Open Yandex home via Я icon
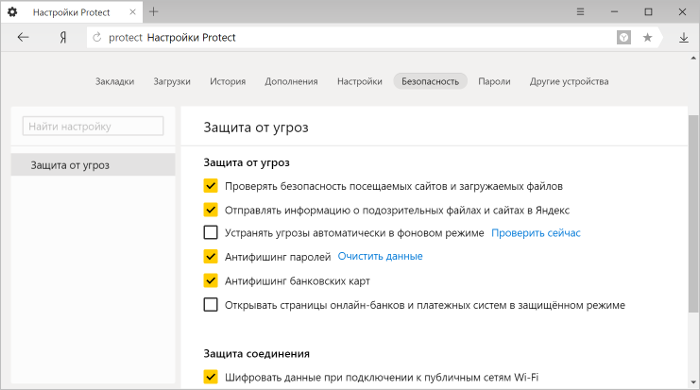 click(63, 37)
